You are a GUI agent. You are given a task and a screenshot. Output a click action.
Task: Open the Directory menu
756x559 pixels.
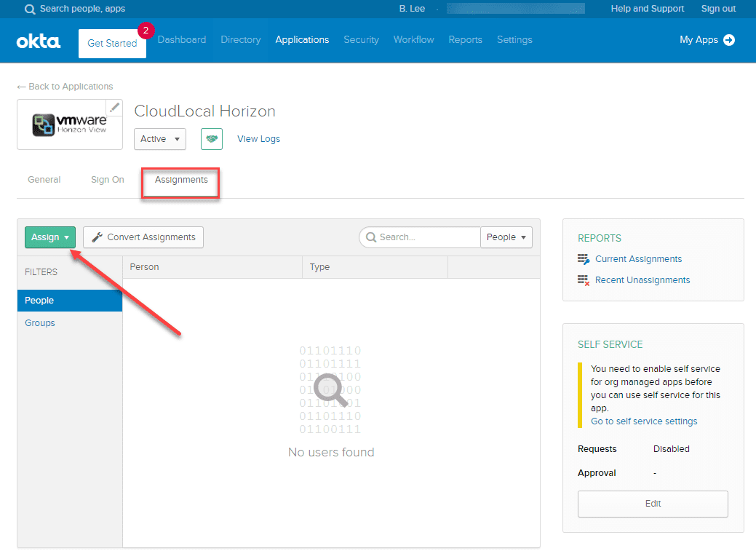click(x=241, y=40)
